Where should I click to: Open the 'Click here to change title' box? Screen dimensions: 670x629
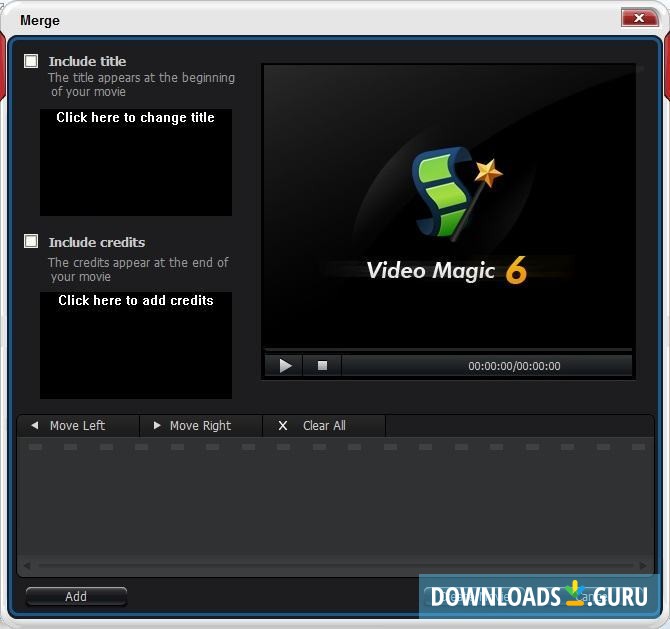click(136, 162)
